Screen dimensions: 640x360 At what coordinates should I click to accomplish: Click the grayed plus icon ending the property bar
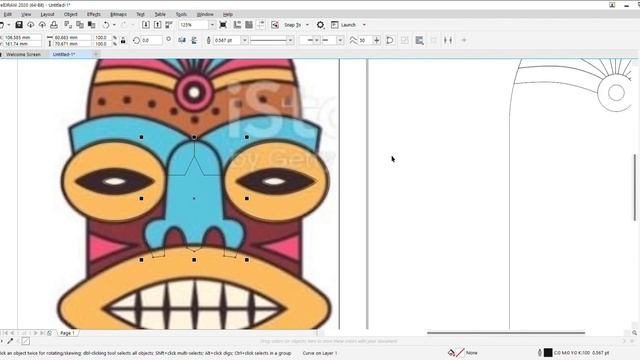pyautogui.click(x=464, y=40)
